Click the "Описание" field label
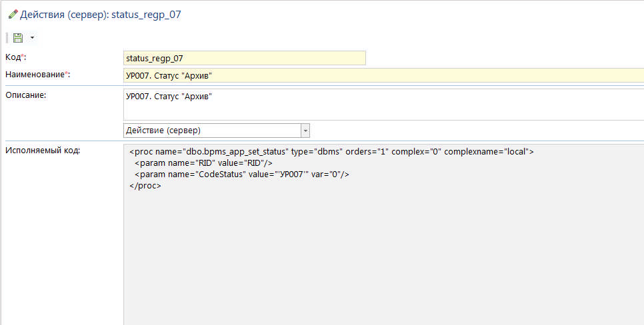This screenshot has height=325, width=644. coord(25,95)
